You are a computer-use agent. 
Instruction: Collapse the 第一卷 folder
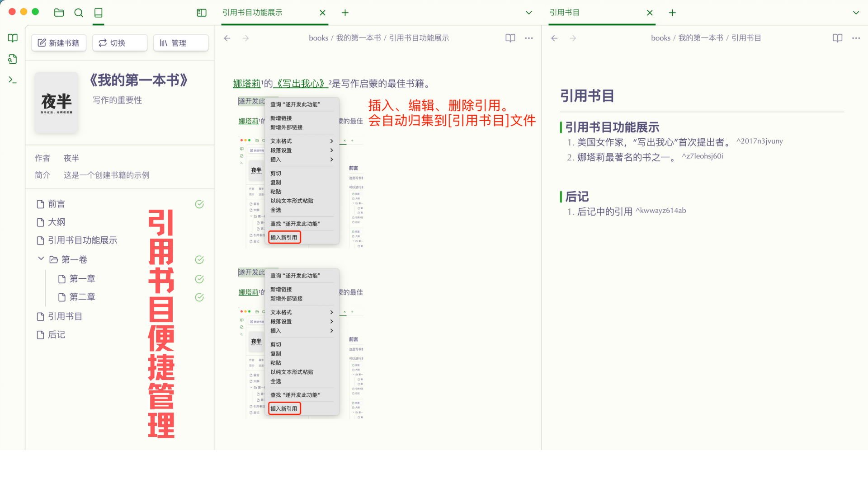(x=41, y=259)
